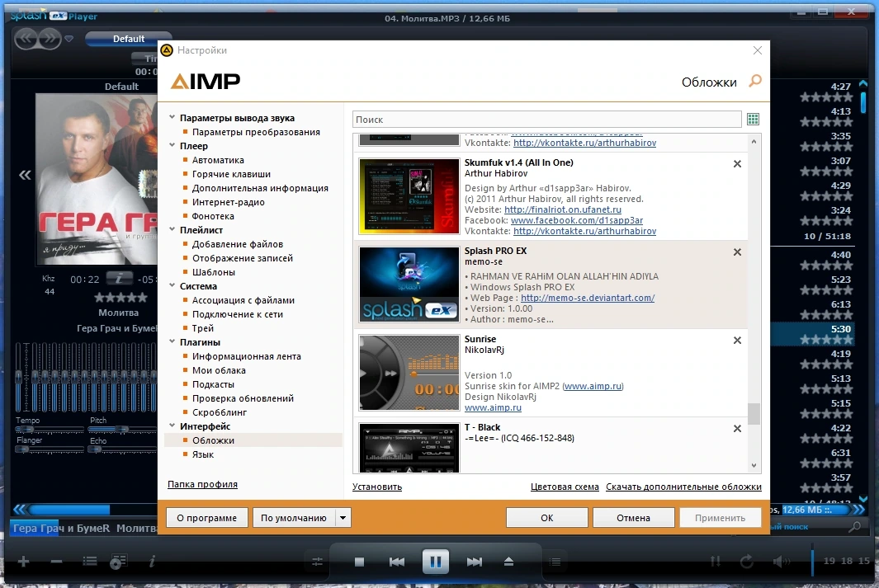Remove the Splash PRO EX skin with its X

pos(737,252)
